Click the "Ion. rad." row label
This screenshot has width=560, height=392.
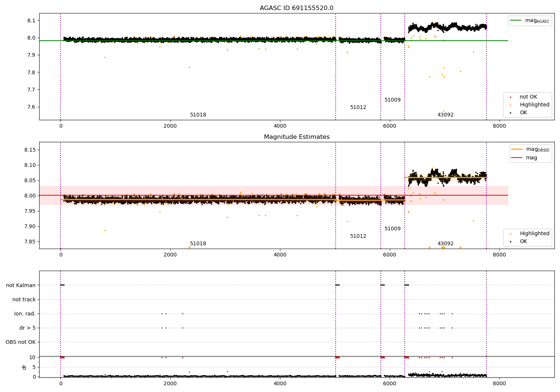(25, 314)
